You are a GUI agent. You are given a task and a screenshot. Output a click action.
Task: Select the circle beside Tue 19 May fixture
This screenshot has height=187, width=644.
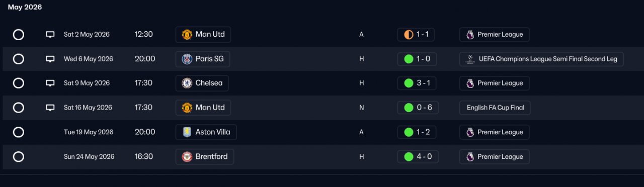point(19,132)
